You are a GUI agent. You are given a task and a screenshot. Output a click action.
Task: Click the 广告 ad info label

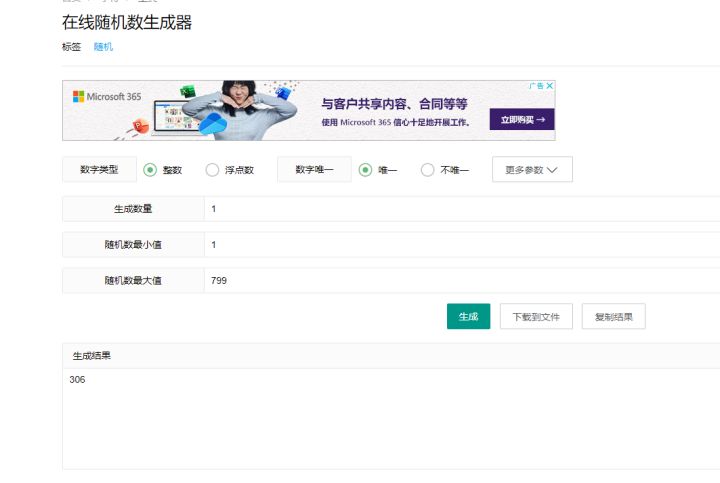point(536,86)
